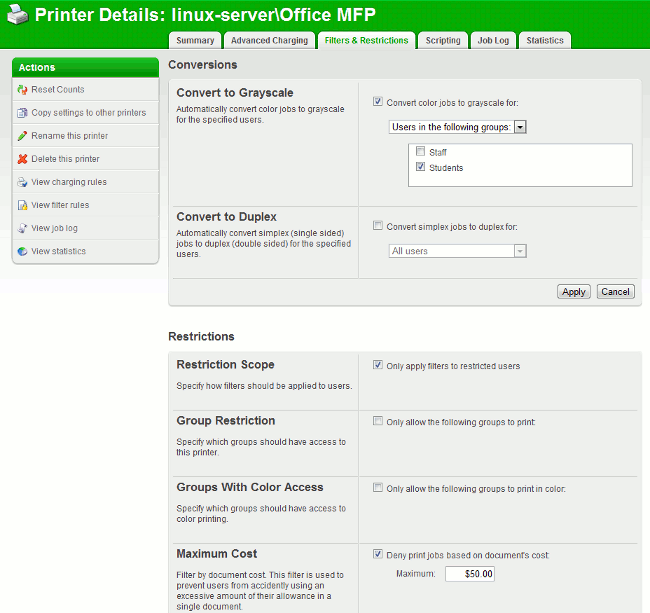Enable Convert simplex jobs to duplex
Screen dimensions: 650x613
click(377, 226)
